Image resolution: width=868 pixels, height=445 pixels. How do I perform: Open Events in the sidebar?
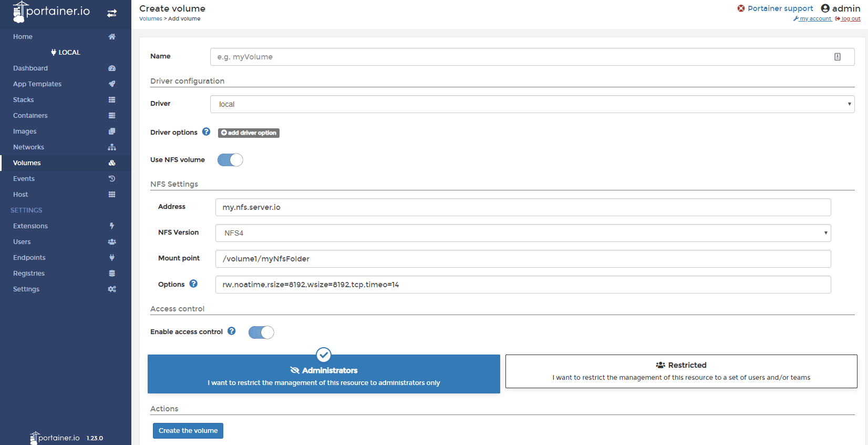point(24,179)
